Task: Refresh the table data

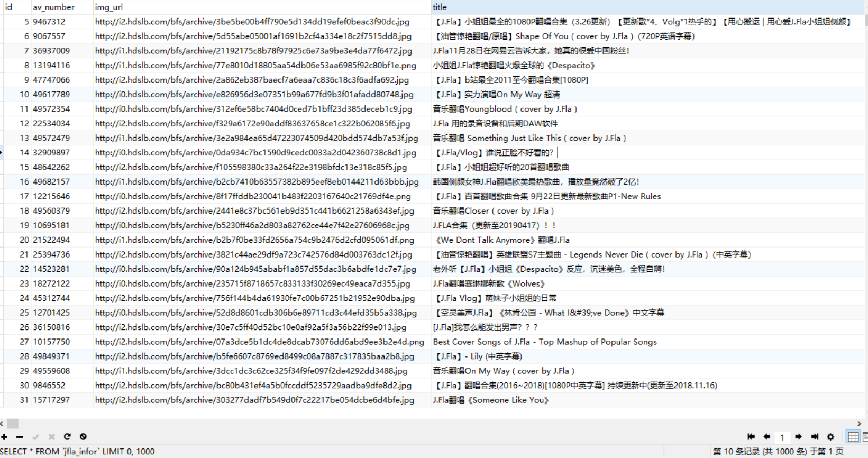Action: [x=67, y=437]
